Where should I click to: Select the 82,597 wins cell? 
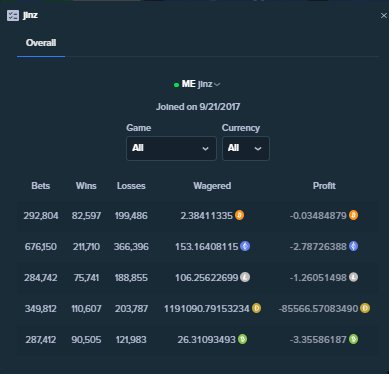tap(86, 216)
